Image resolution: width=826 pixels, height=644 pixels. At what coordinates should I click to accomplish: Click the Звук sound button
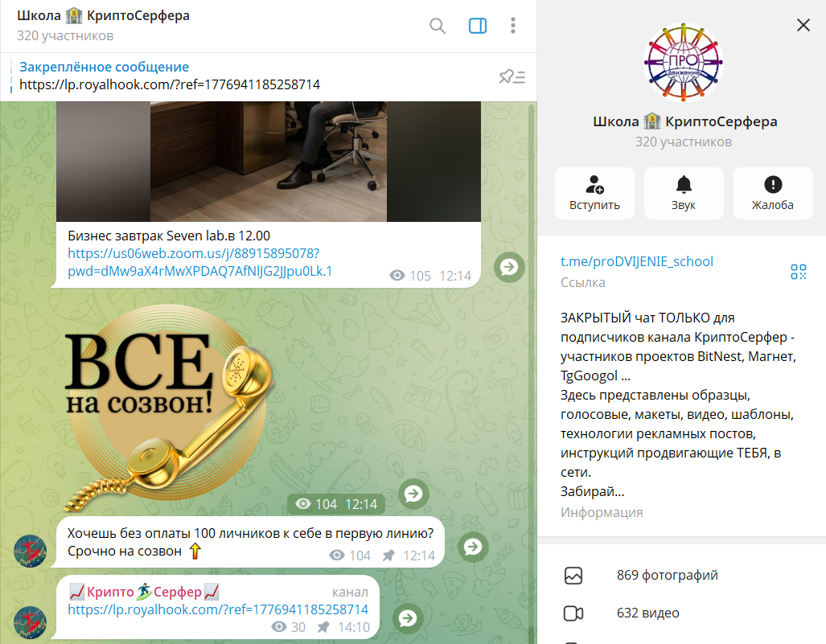tap(684, 193)
